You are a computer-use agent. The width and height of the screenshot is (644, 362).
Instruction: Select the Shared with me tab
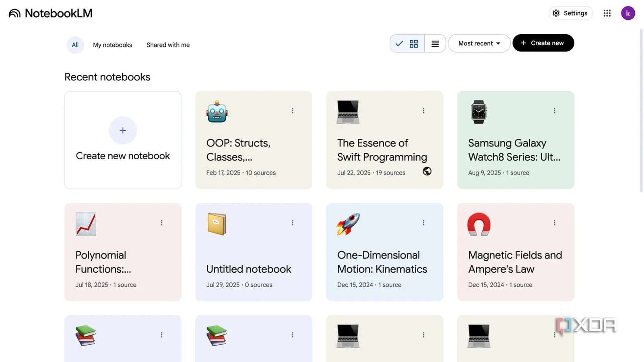tap(168, 45)
